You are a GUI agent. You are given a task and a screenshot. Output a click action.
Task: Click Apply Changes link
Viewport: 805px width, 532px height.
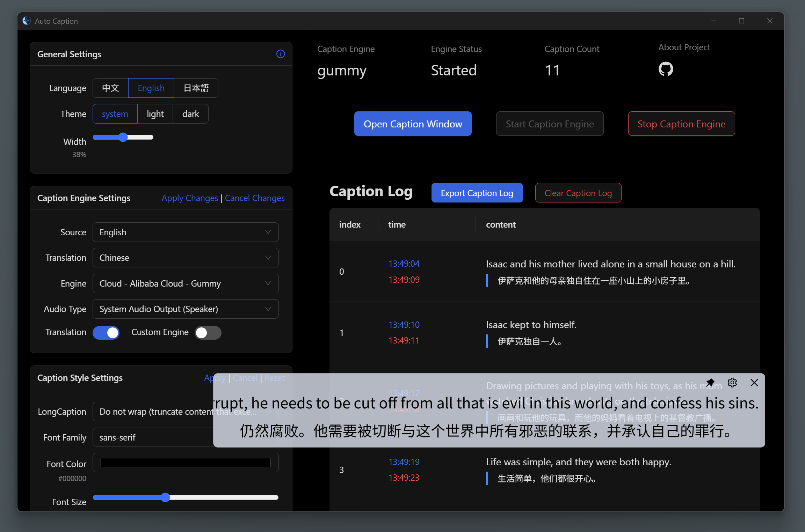pos(190,198)
